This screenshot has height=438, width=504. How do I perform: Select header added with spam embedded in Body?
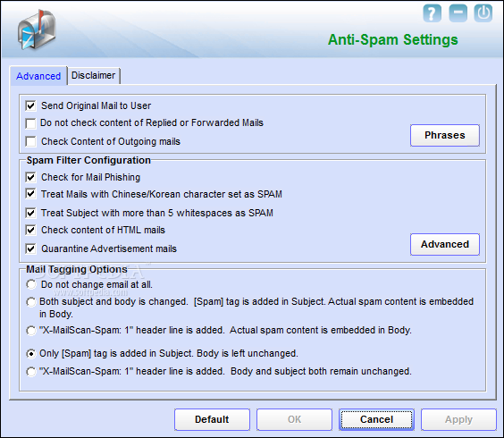[31, 330]
